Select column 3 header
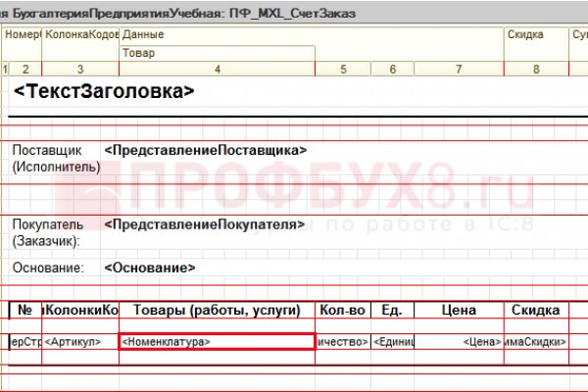 coord(79,70)
